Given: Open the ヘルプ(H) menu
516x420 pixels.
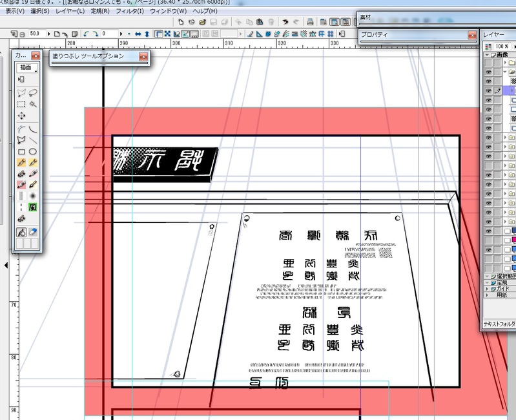Looking at the screenshot, I should pos(205,11).
